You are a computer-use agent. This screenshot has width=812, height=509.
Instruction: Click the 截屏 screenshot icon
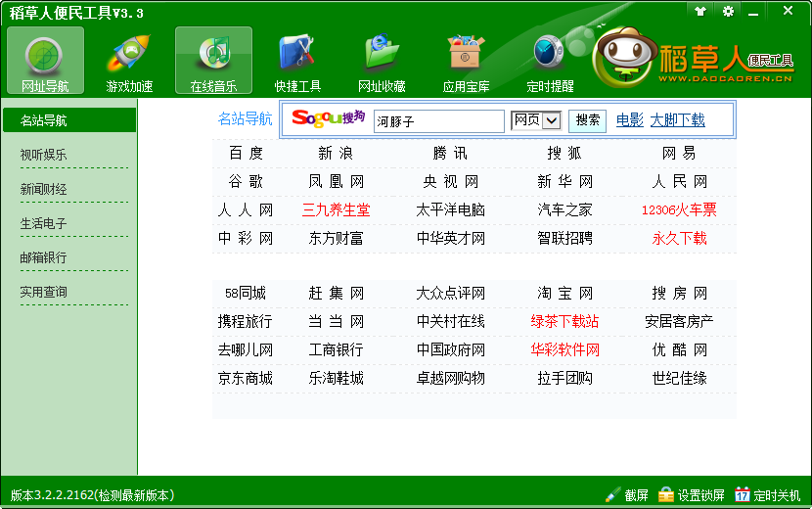(626, 495)
